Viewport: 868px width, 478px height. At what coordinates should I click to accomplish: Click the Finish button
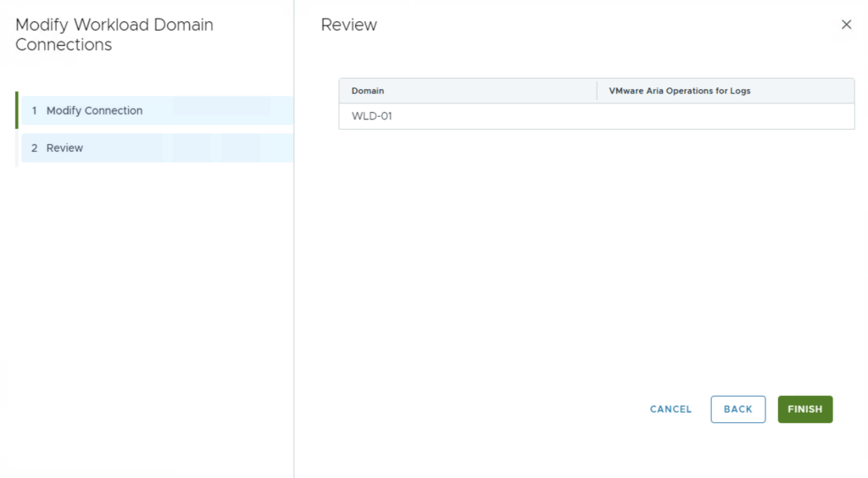click(x=804, y=409)
